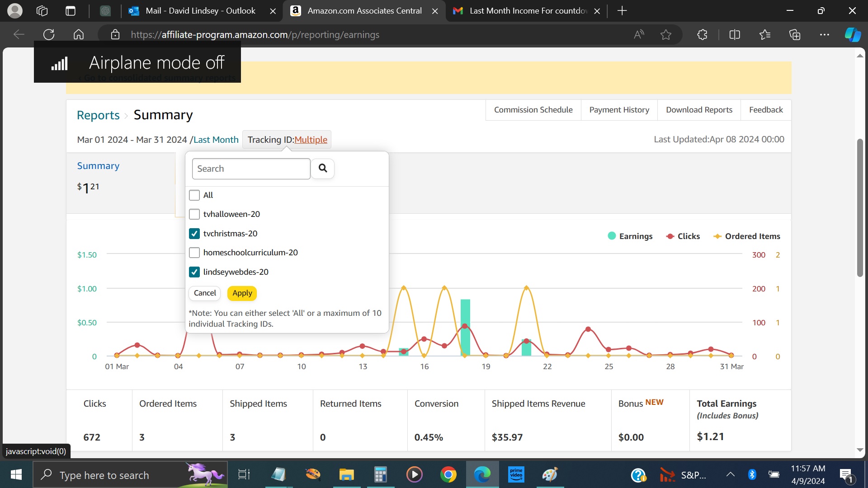Click the page vertical scrollbar thumb

tap(860, 208)
